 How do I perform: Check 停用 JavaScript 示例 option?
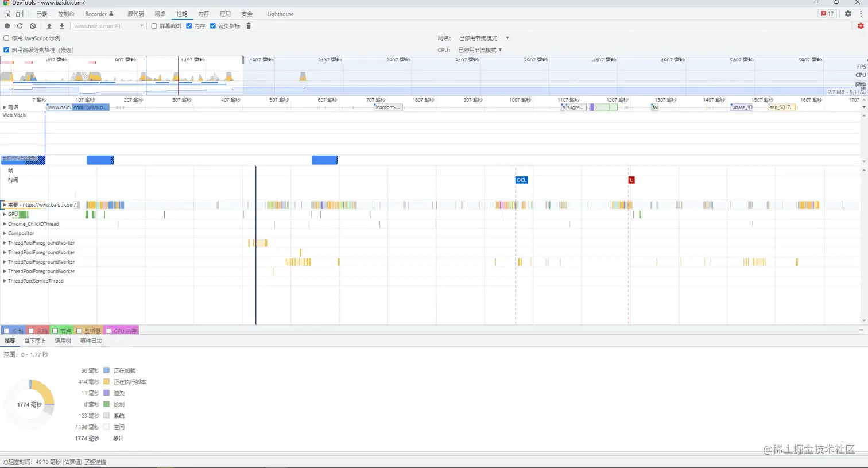[6, 38]
